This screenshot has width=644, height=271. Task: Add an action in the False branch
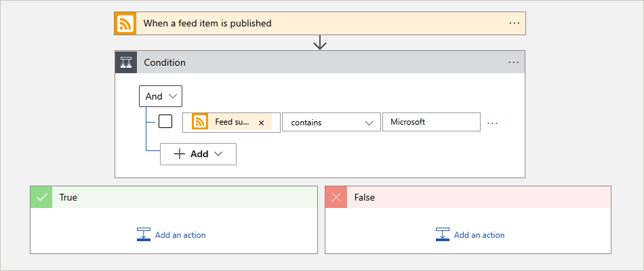(x=479, y=235)
